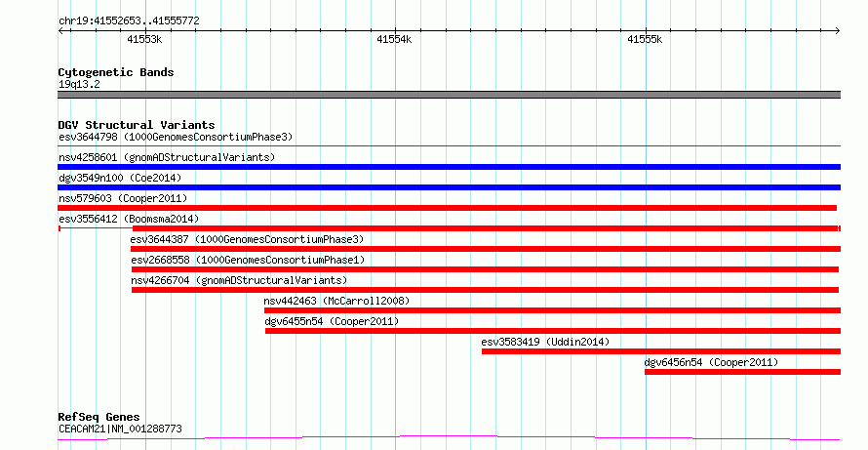Click the red nsv579603 variant bar

pos(448,208)
